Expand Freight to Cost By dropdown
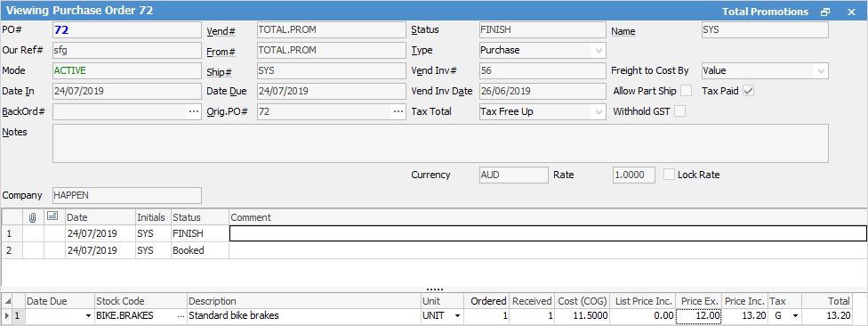868x326 pixels. click(x=821, y=71)
